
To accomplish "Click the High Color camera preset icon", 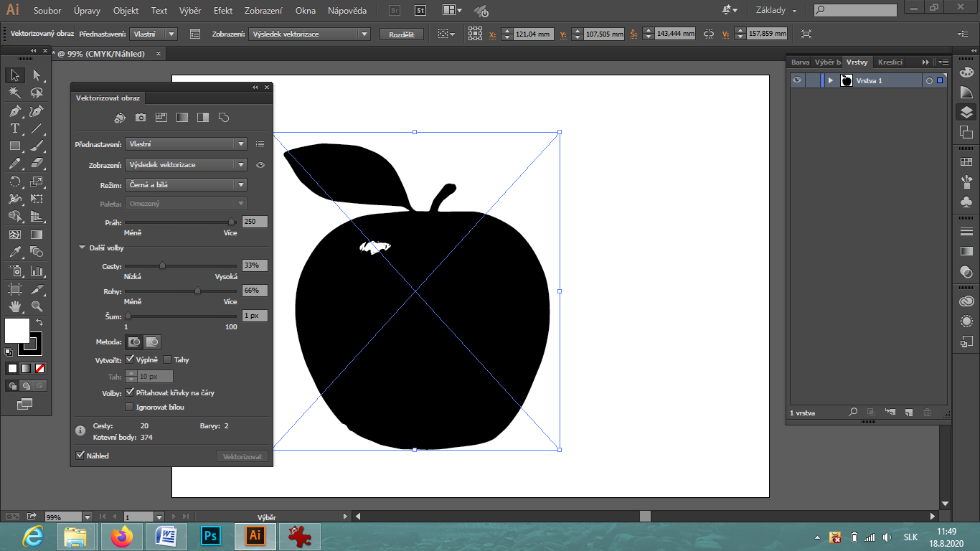I will click(141, 117).
